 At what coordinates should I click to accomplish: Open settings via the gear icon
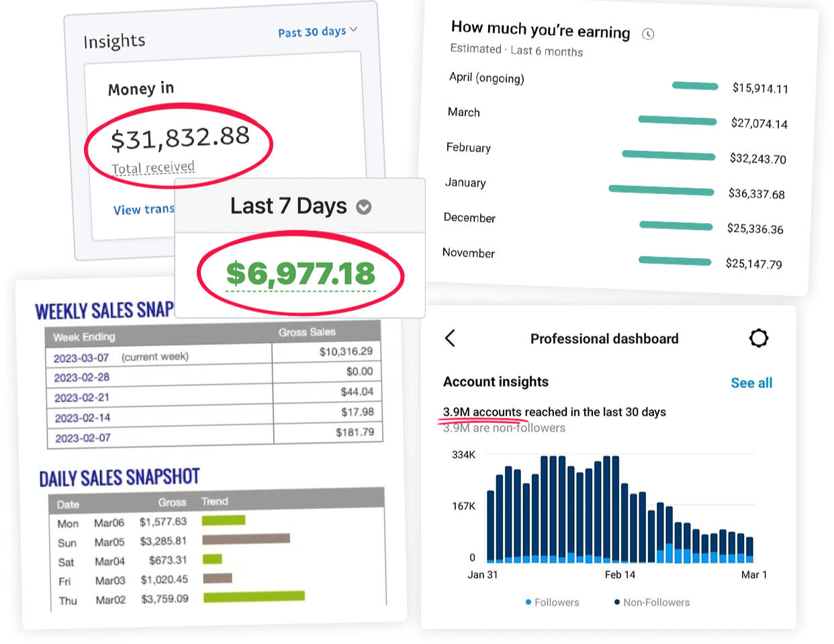tap(758, 338)
